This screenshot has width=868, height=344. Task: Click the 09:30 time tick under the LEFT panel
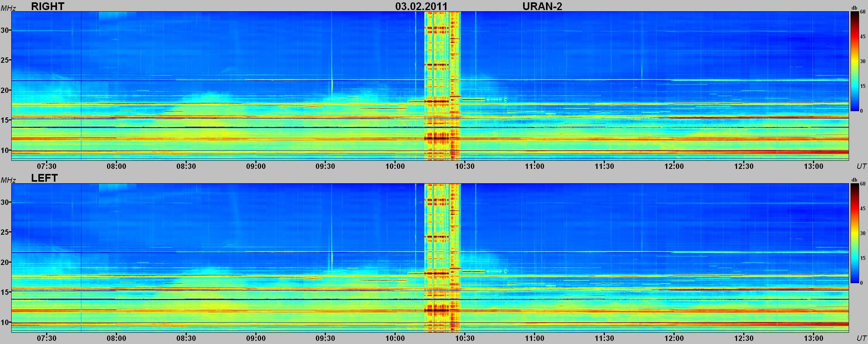click(325, 339)
